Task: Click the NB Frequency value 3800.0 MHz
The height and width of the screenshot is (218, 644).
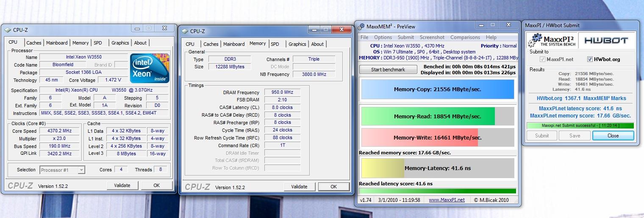Action: coord(314,74)
